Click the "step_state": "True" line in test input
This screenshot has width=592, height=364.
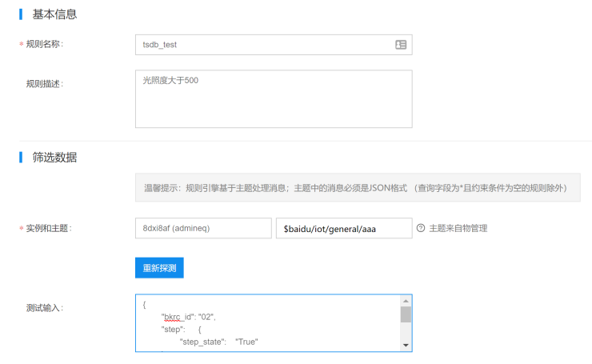pyautogui.click(x=218, y=342)
